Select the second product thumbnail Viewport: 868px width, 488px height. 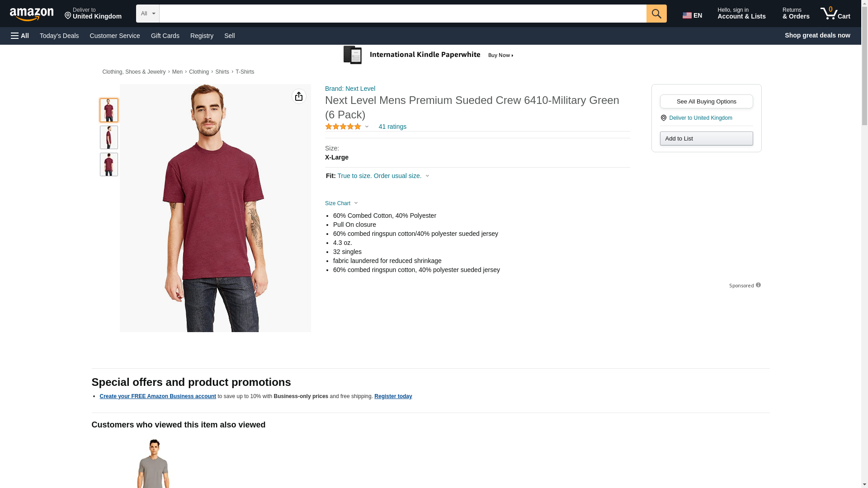click(109, 137)
